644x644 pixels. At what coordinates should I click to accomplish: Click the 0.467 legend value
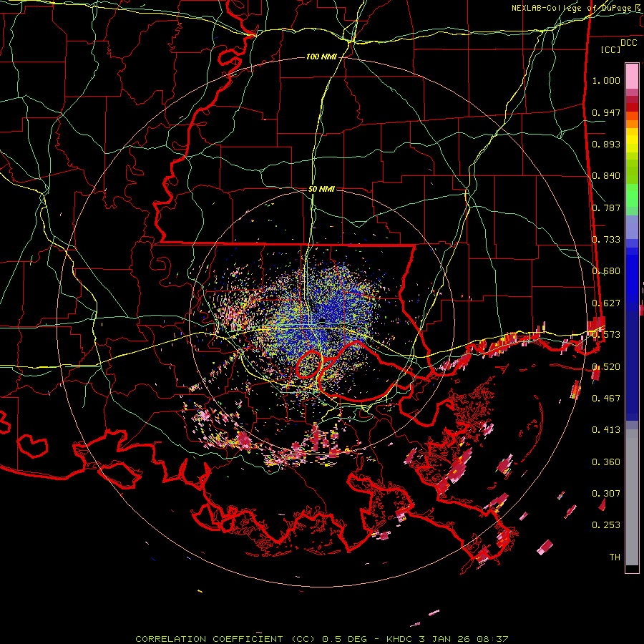pyautogui.click(x=606, y=399)
